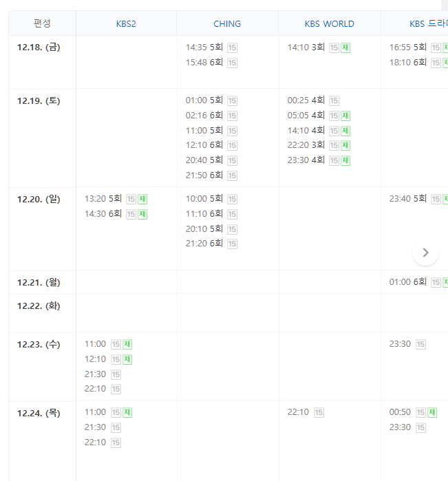Viewport: 448px width, 481px height.
Task: Click KBS 드라마 23:30 entry on 12.23
Action: click(400, 344)
